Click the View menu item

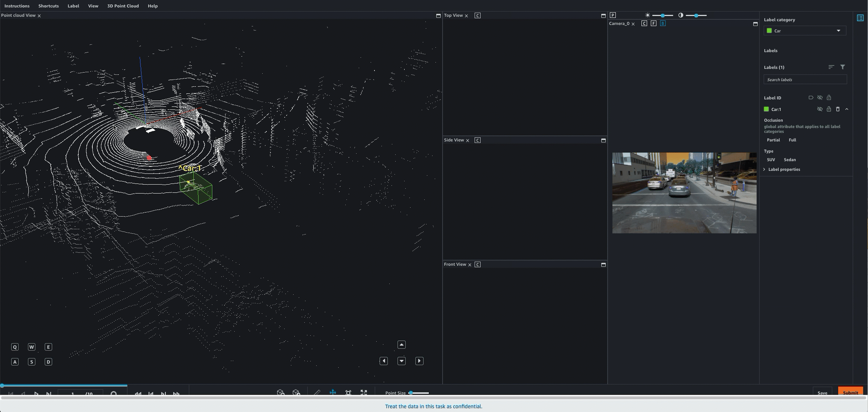(x=93, y=6)
